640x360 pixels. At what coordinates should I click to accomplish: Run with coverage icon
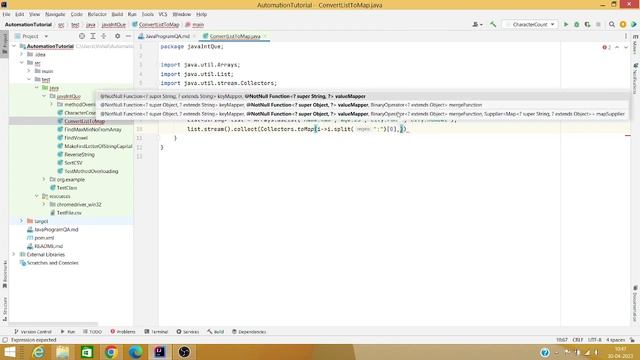coord(587,24)
